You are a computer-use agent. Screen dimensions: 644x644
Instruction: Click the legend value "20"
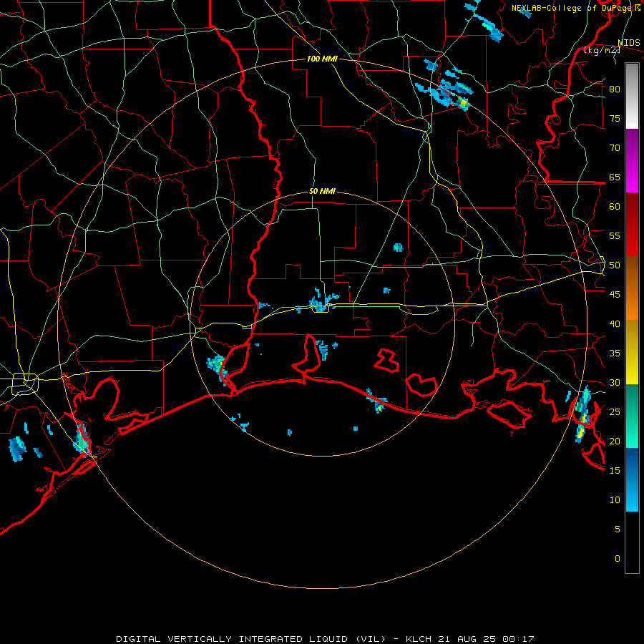615,441
